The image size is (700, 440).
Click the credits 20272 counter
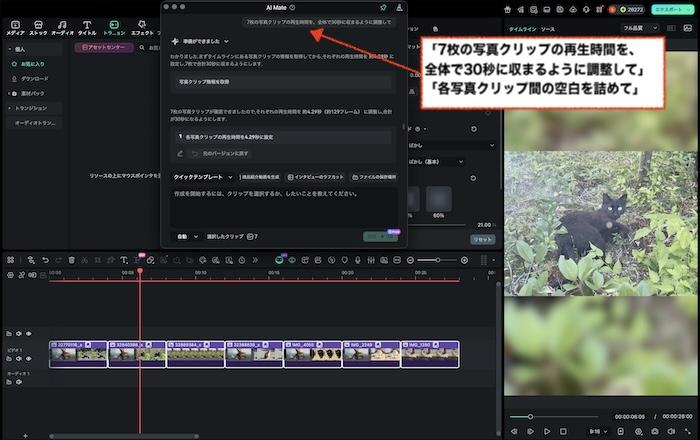point(633,9)
